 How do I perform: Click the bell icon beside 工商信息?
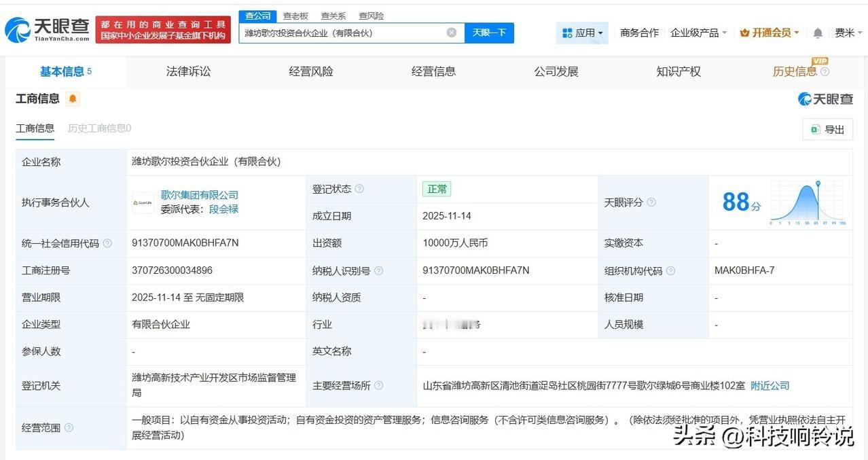tap(71, 99)
